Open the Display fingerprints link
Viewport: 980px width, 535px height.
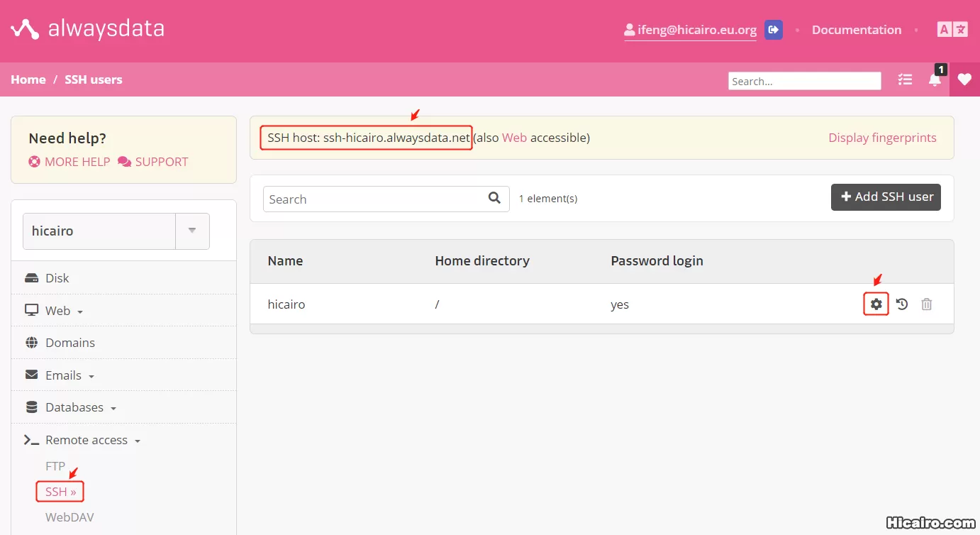click(882, 138)
